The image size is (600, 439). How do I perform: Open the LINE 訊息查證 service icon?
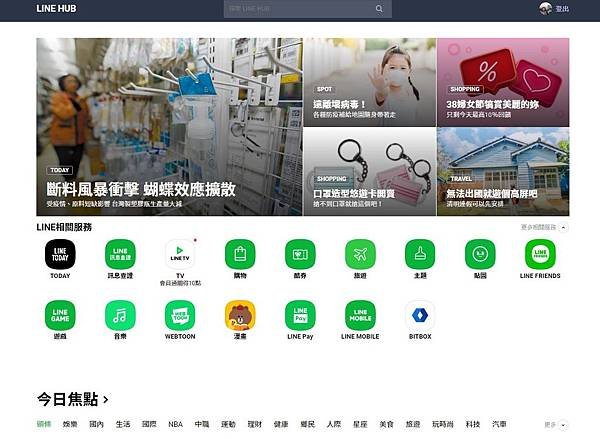(120, 255)
